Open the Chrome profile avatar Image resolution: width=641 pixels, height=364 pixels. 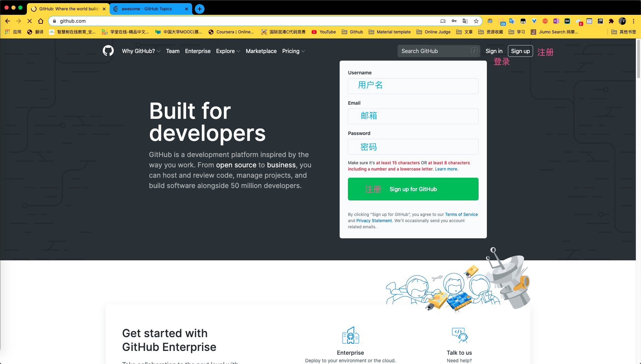622,21
